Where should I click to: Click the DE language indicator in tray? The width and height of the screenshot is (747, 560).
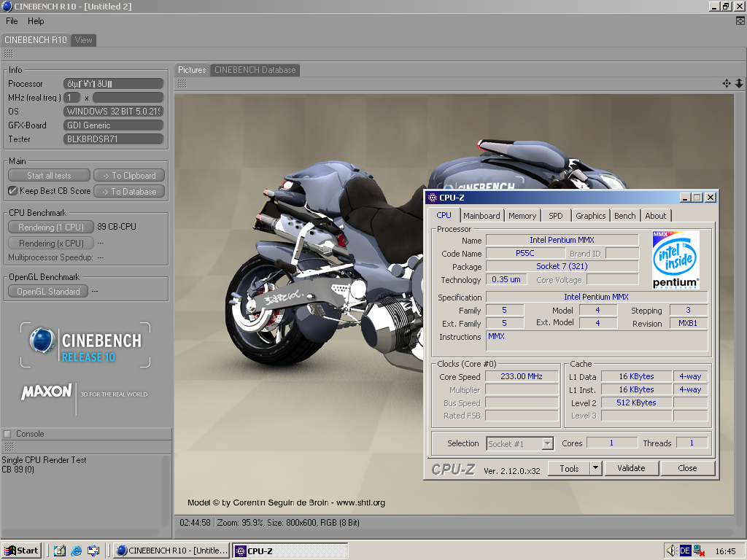[x=685, y=551]
